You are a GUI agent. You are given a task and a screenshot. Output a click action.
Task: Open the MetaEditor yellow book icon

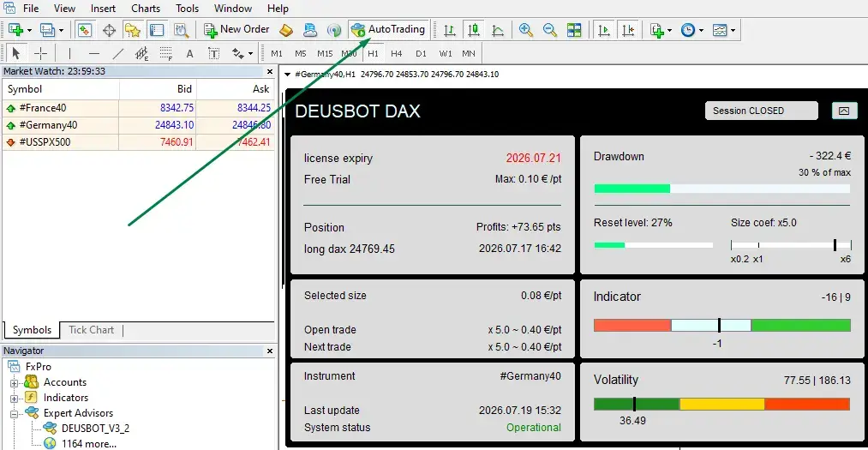286,30
